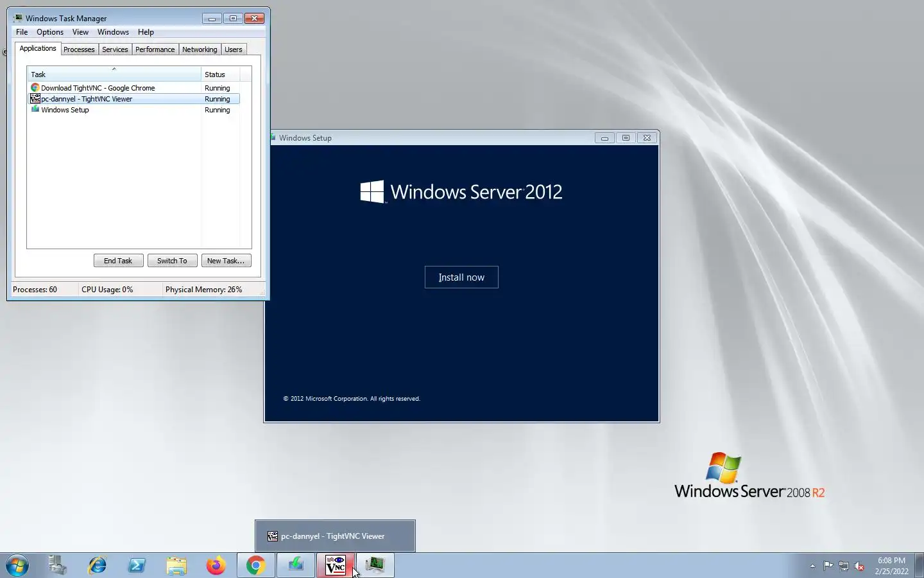Launch Windows PowerShell from the taskbar
924x578 pixels.
137,565
